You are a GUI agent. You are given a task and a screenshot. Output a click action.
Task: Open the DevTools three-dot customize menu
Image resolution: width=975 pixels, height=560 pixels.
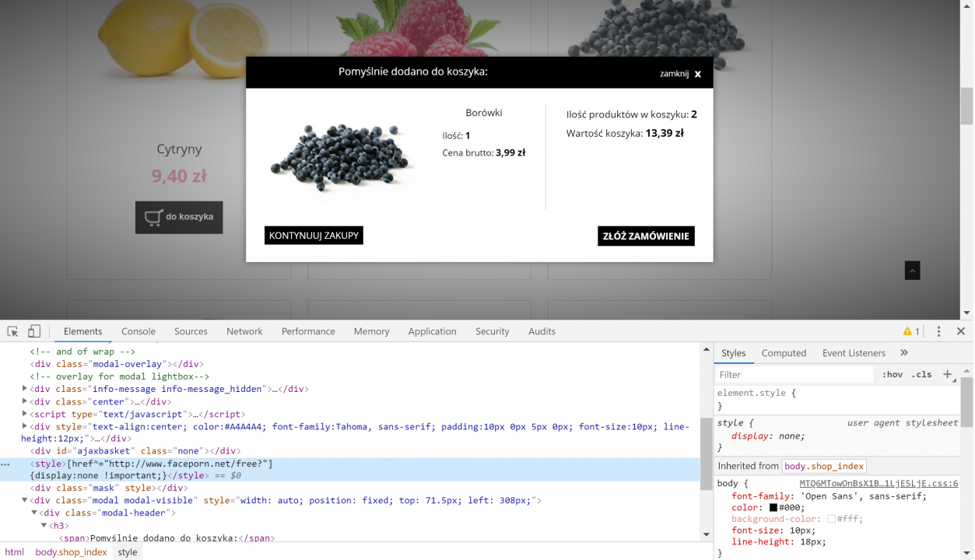(938, 331)
